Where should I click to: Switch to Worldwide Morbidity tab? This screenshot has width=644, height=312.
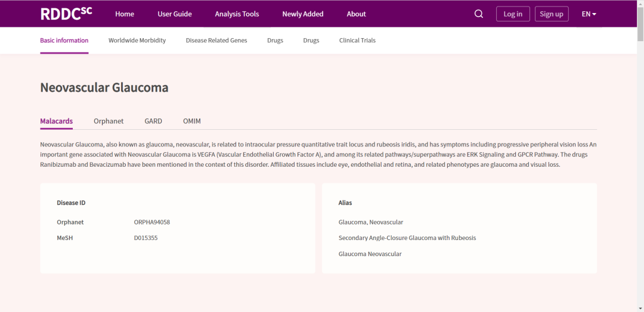click(x=137, y=40)
